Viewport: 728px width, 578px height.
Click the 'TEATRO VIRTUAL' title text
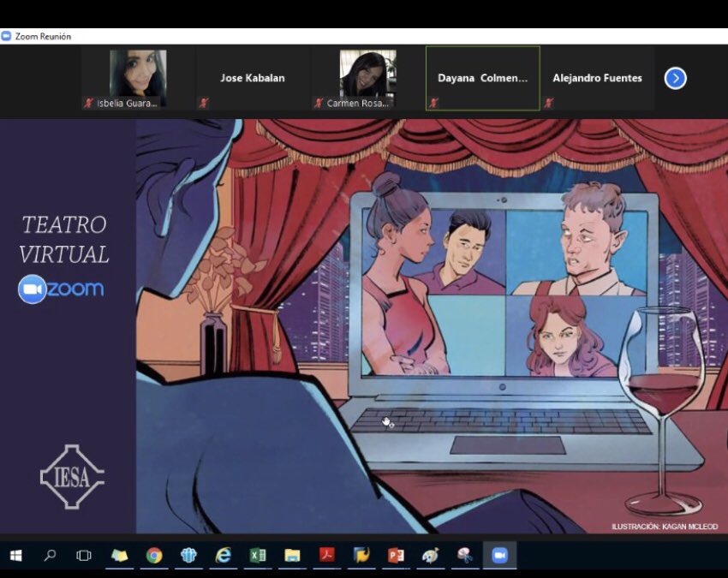click(x=64, y=240)
